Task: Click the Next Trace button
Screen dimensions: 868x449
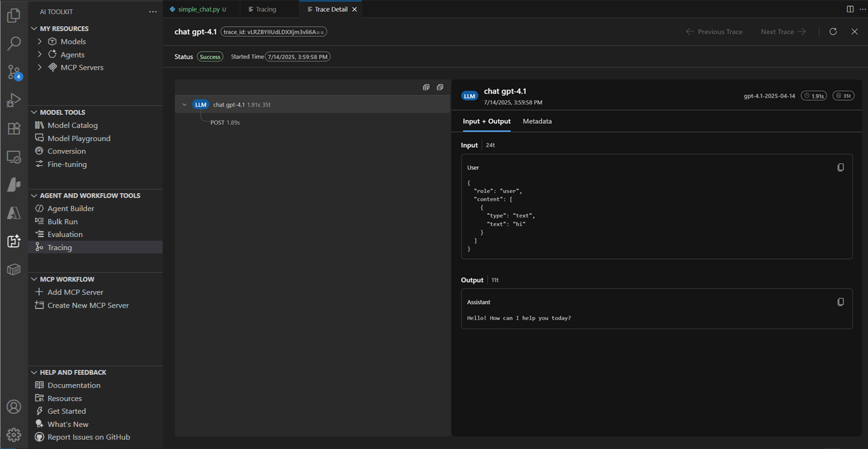Action: (782, 32)
